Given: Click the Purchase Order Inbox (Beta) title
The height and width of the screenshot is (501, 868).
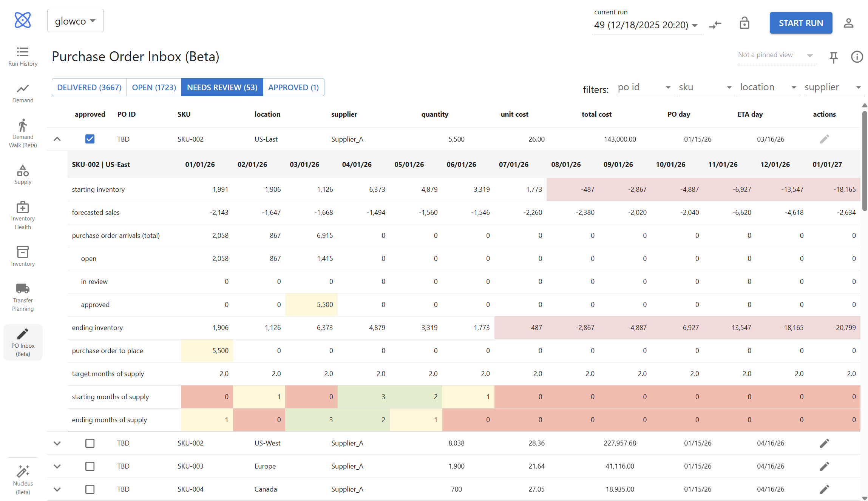Looking at the screenshot, I should click(x=136, y=57).
